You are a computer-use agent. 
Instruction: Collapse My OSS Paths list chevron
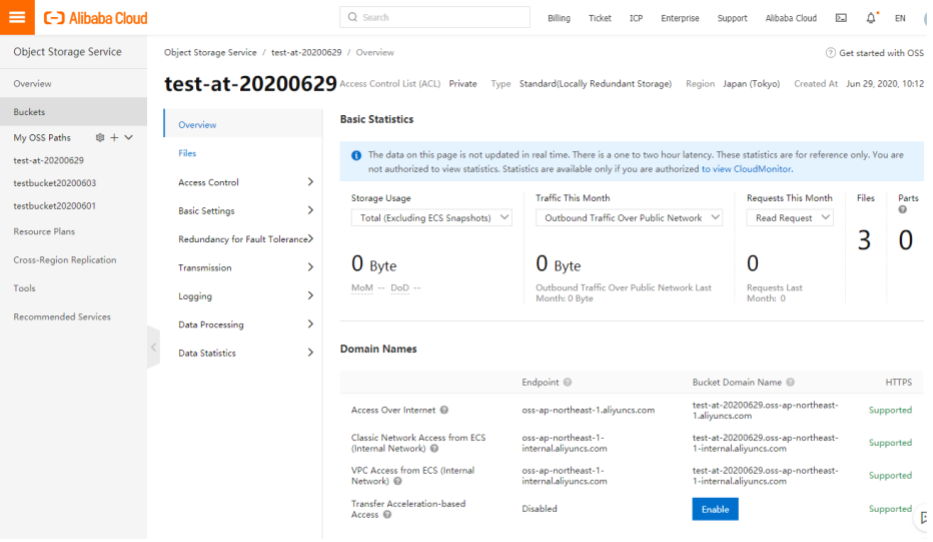[129, 137]
